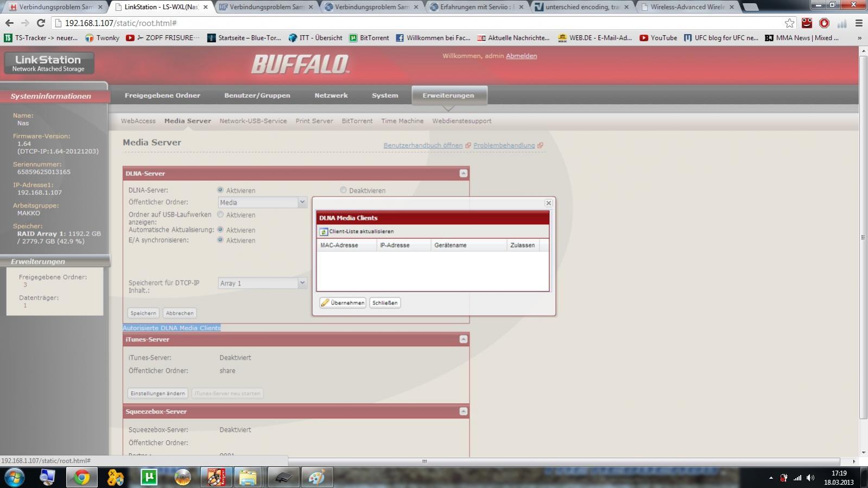This screenshot has width=868, height=488.
Task: Toggle USB-Laufwerken Ordner Aktivieren option
Action: pyautogui.click(x=220, y=214)
